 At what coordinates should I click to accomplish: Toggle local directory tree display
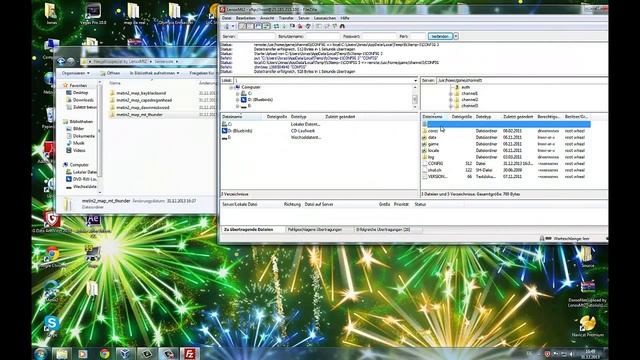[250, 26]
